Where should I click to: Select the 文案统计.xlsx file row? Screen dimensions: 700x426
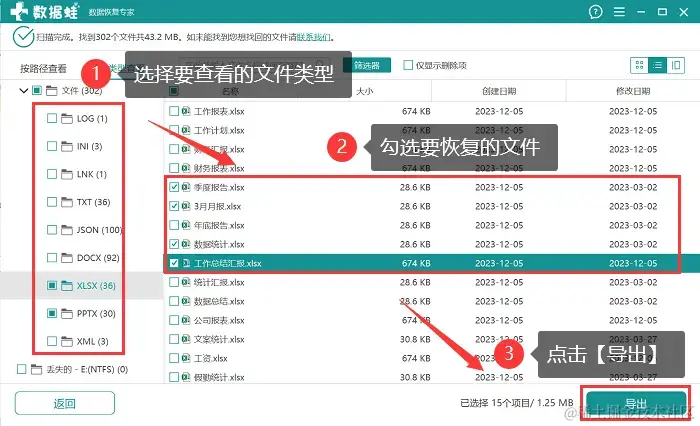click(432, 339)
